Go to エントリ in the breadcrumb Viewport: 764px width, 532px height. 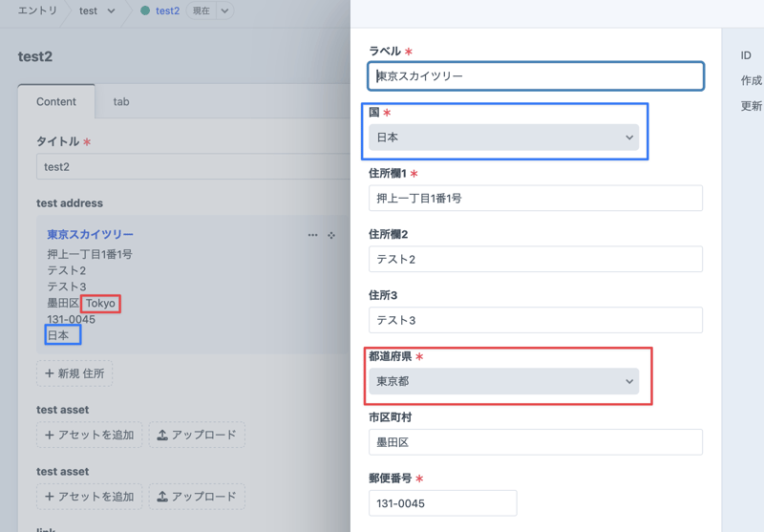point(37,11)
